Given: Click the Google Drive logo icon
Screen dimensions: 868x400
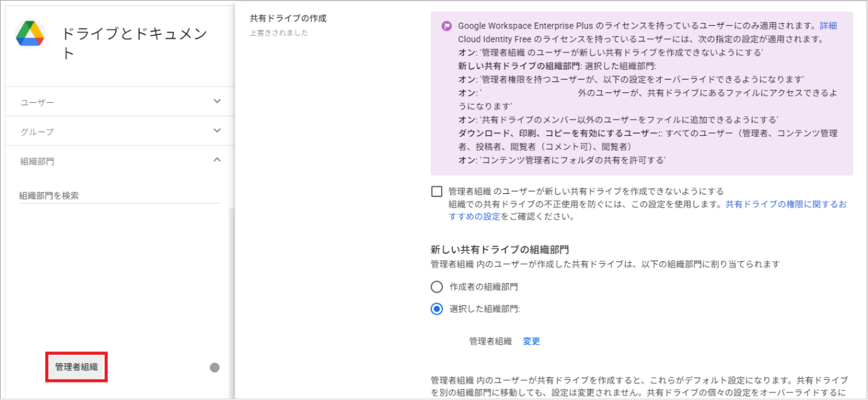Looking at the screenshot, I should coord(30,34).
